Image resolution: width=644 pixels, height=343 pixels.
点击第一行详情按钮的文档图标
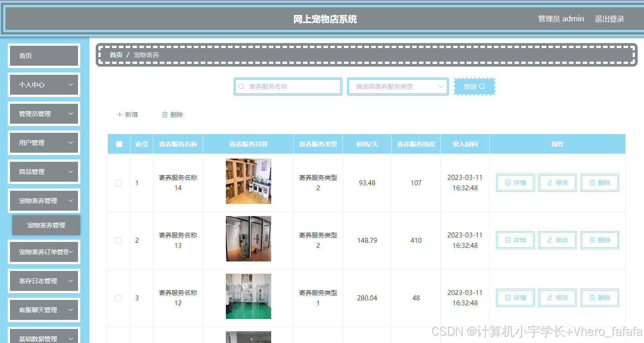[x=508, y=183]
